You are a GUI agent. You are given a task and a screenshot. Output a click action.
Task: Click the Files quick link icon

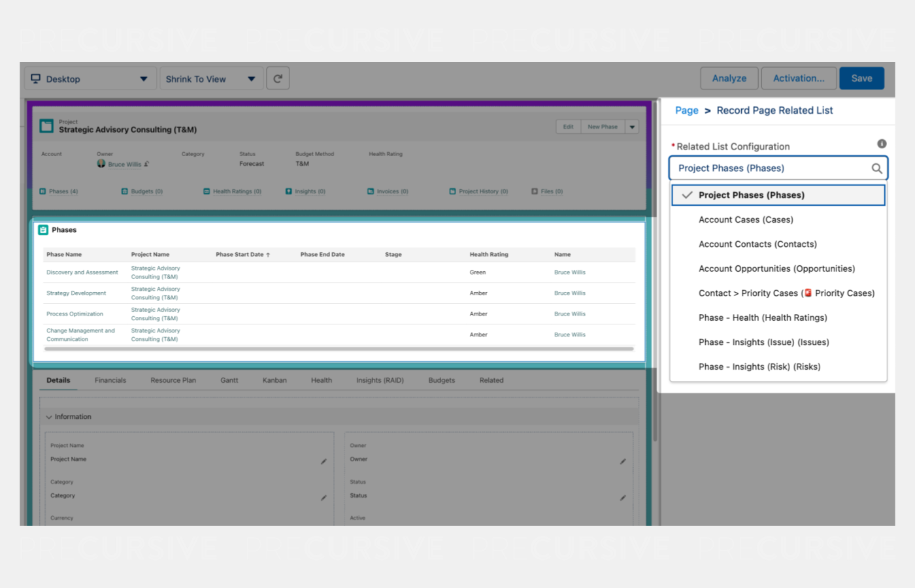(x=535, y=191)
